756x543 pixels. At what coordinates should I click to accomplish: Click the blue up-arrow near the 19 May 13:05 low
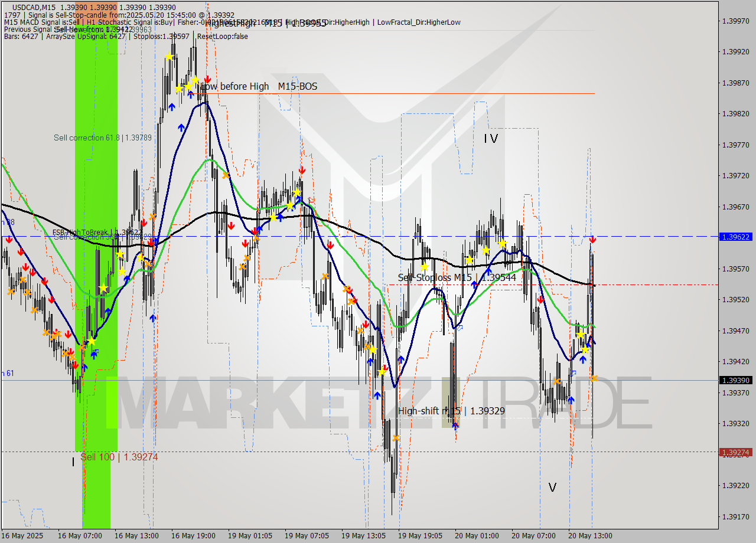coord(378,397)
